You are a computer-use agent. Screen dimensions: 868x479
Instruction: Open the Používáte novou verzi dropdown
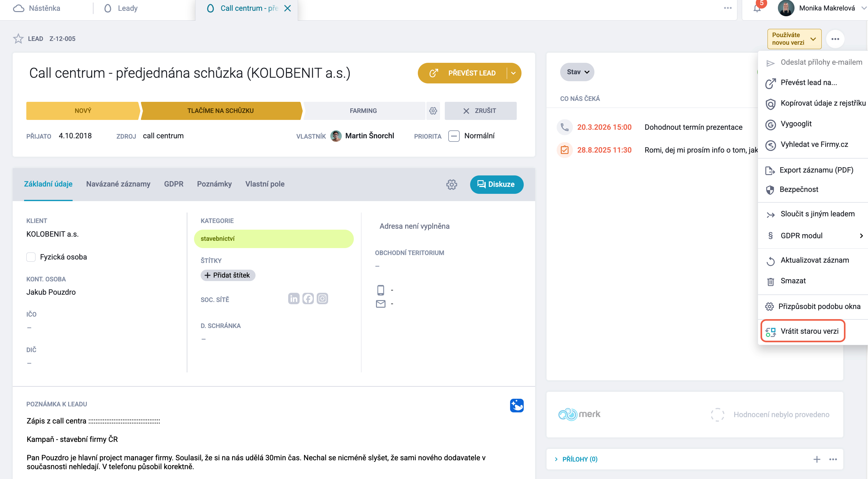(794, 39)
